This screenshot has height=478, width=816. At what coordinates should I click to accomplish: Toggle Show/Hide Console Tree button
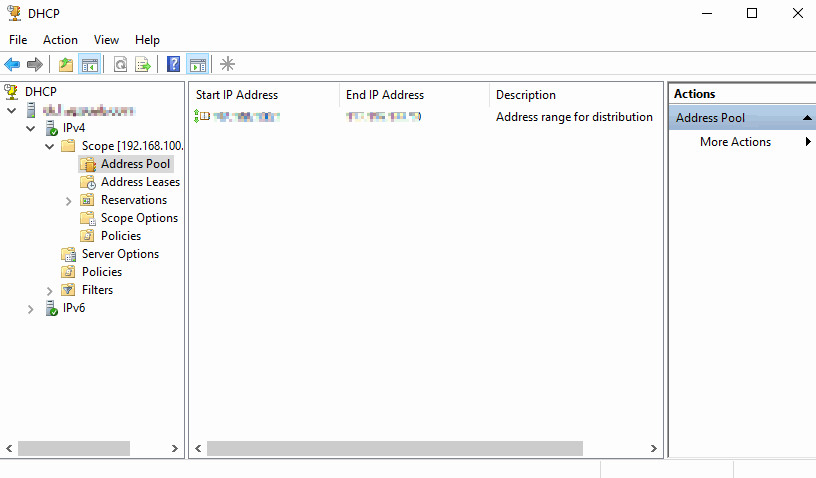(x=90, y=65)
